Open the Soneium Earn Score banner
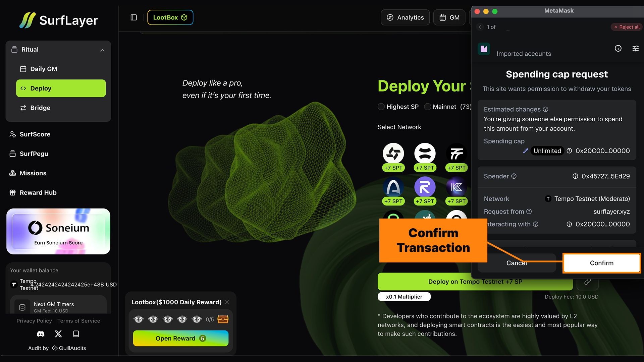Screen dimensions: 644x362 58,232
